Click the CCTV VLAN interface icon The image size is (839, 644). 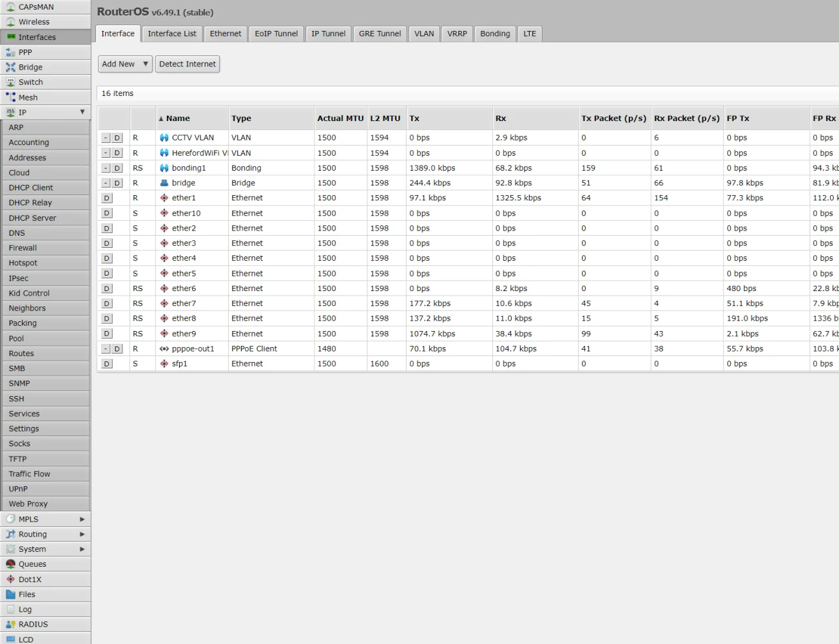(164, 138)
